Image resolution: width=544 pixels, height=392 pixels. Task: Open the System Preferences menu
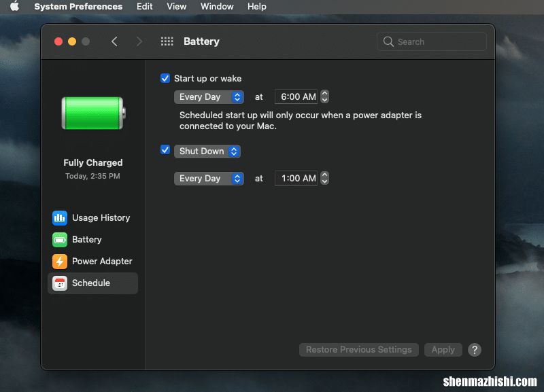(x=78, y=7)
